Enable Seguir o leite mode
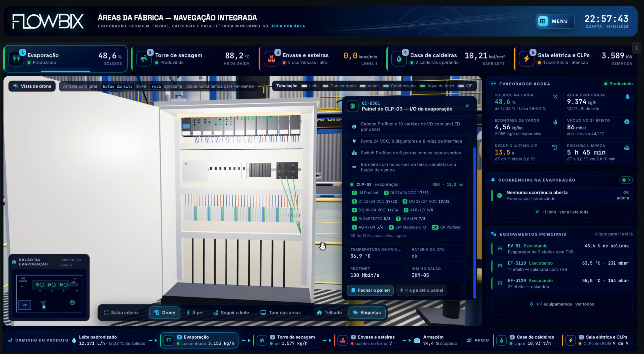Image resolution: width=644 pixels, height=354 pixels. pyautogui.click(x=231, y=312)
